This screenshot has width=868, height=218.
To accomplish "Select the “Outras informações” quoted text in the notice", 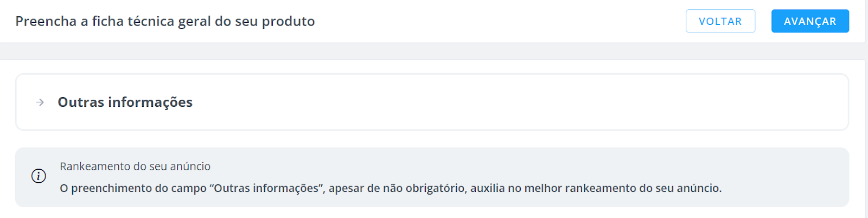I will (266, 188).
